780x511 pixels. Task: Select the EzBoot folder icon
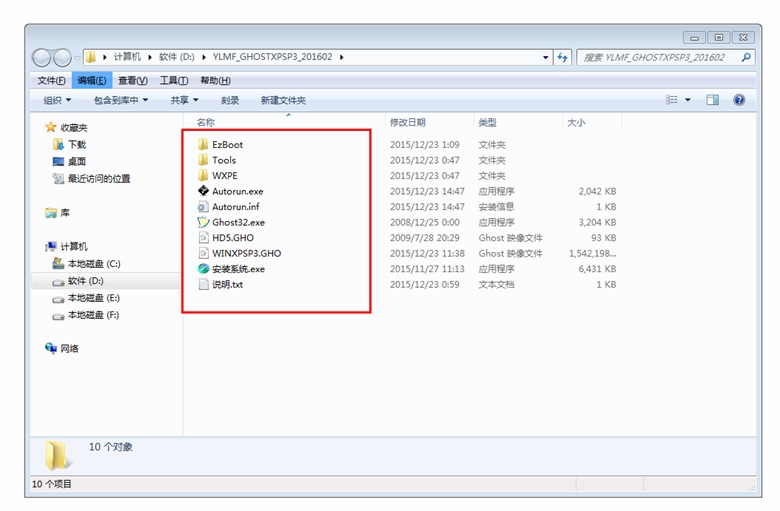click(203, 144)
